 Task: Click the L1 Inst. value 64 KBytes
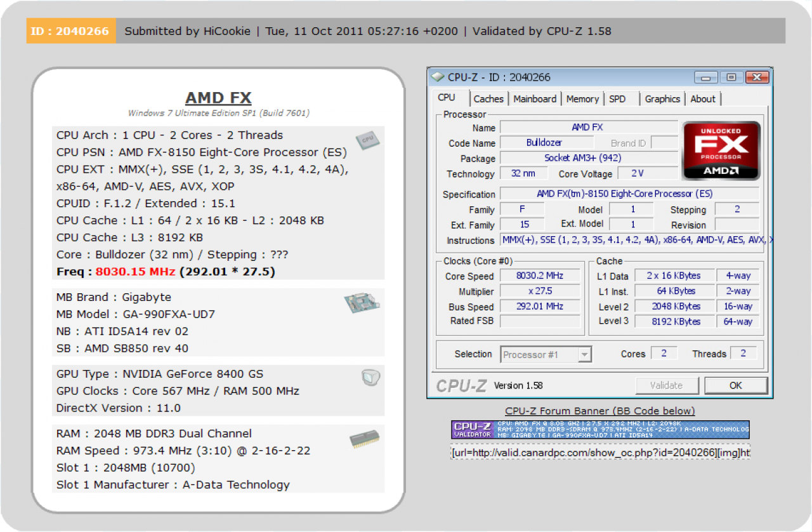point(674,291)
